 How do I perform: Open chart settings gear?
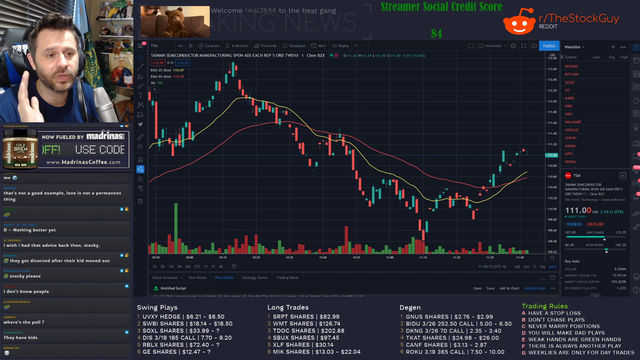tap(513, 46)
